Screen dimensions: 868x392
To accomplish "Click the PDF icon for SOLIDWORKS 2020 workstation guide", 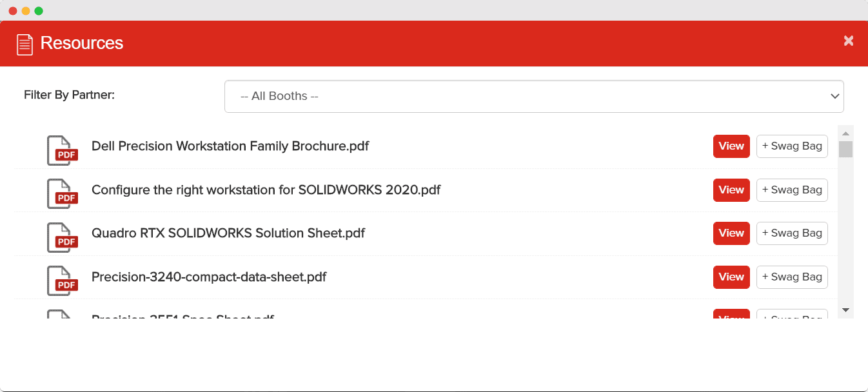I will pos(62,192).
